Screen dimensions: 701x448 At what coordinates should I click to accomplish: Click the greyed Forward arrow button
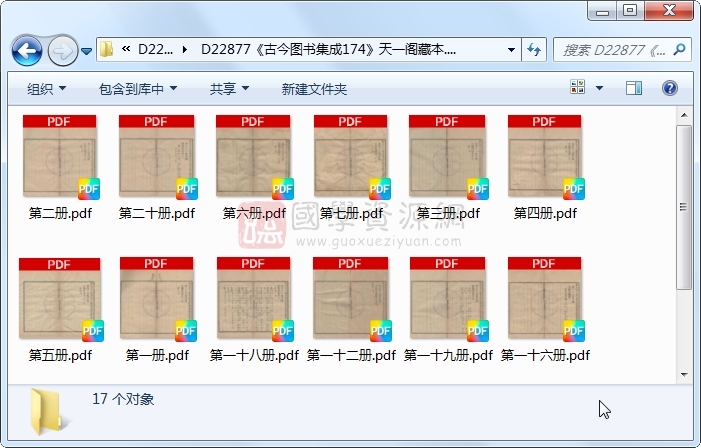tap(62, 51)
